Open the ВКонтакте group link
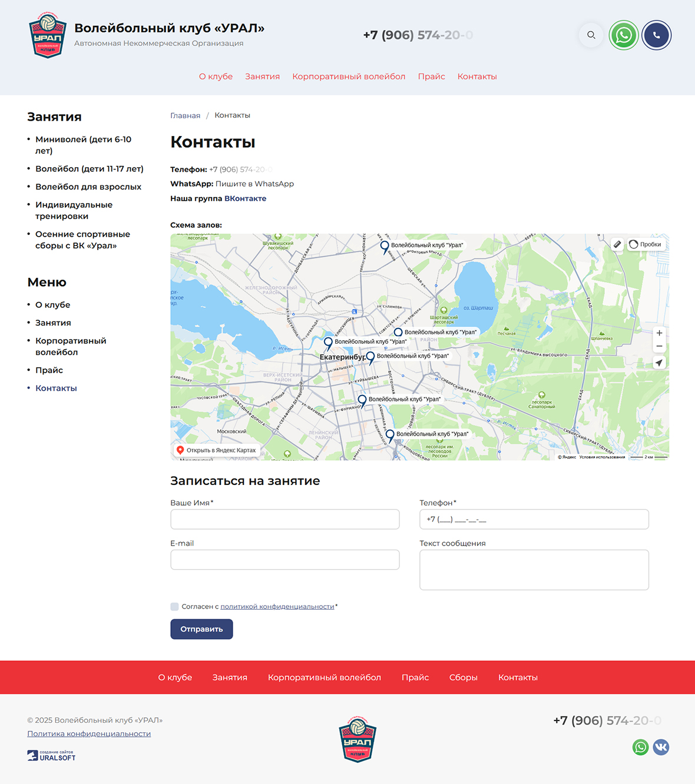The image size is (695, 784). [245, 199]
